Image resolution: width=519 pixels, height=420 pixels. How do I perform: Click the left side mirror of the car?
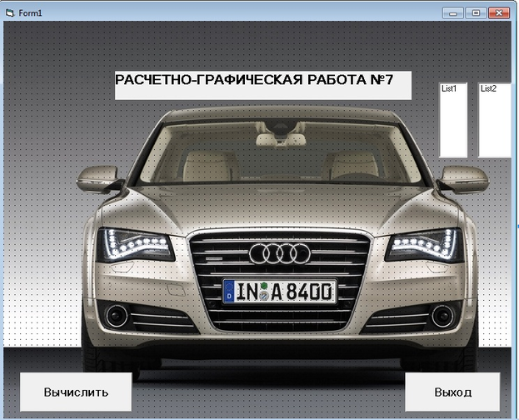click(98, 178)
